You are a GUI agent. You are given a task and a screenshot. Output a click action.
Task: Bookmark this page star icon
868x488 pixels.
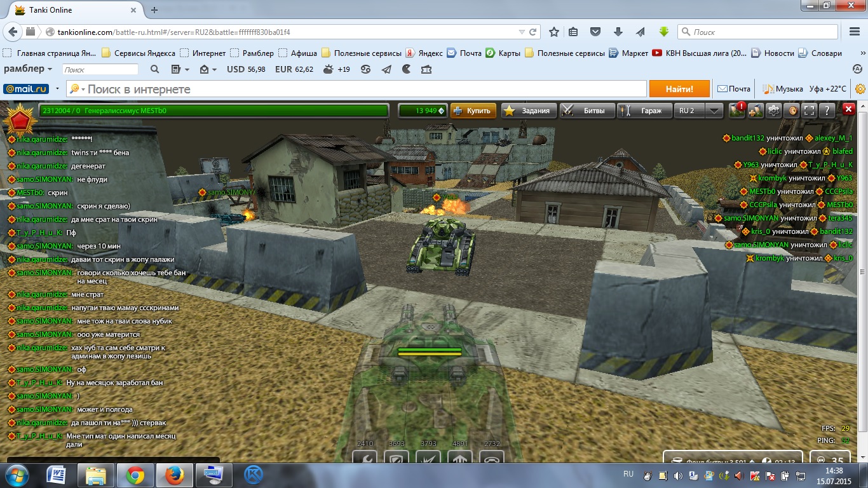(x=554, y=32)
